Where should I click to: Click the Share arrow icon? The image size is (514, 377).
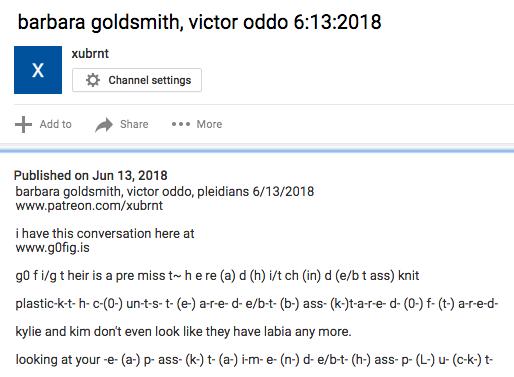pos(104,125)
